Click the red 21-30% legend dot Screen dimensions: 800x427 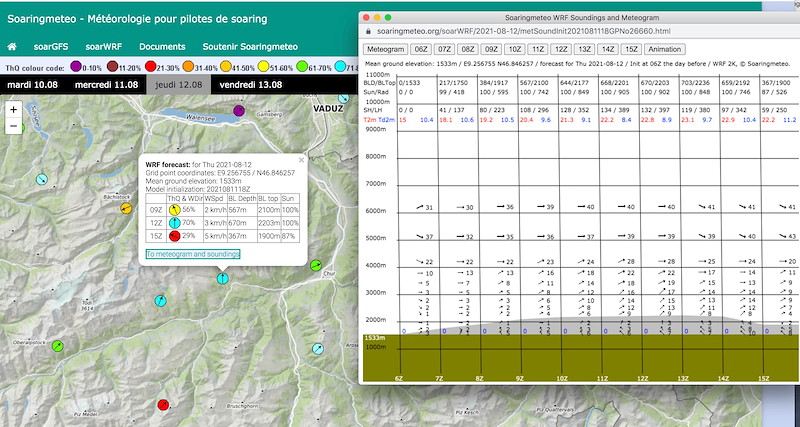coord(150,66)
